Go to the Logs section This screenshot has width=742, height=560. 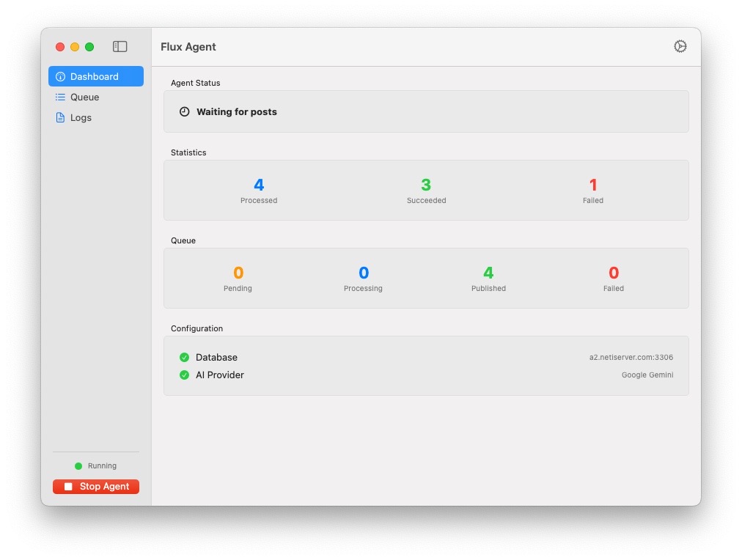(x=81, y=117)
